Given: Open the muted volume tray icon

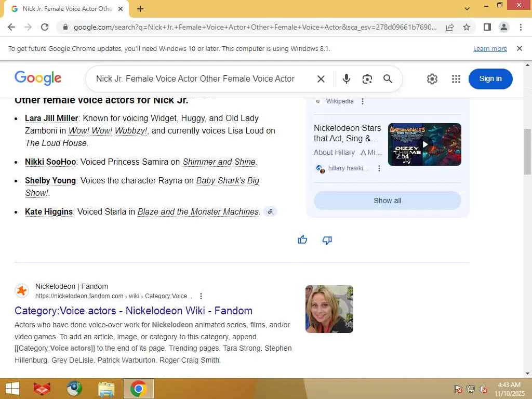Looking at the screenshot, I should coord(483,389).
